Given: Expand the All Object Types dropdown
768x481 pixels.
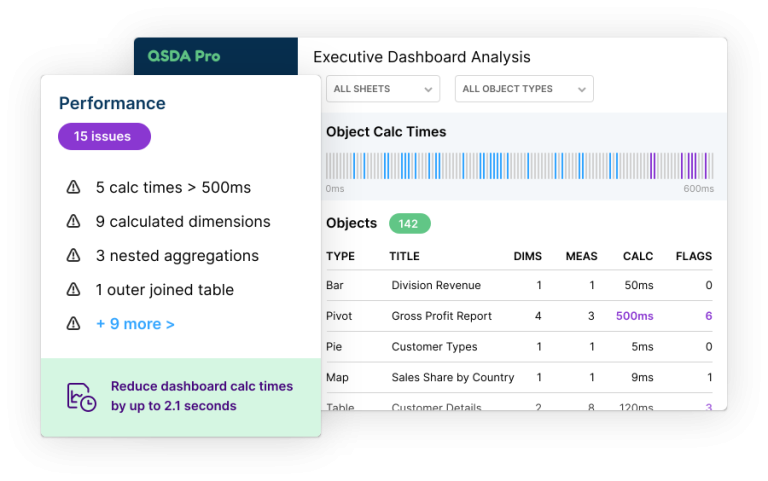Looking at the screenshot, I should click(x=524, y=89).
